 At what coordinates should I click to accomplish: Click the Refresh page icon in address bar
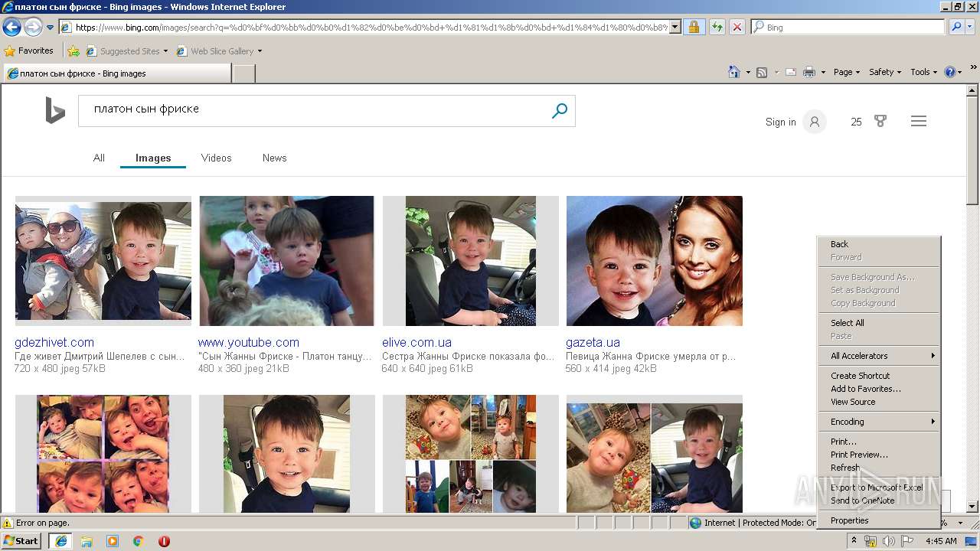tap(717, 27)
